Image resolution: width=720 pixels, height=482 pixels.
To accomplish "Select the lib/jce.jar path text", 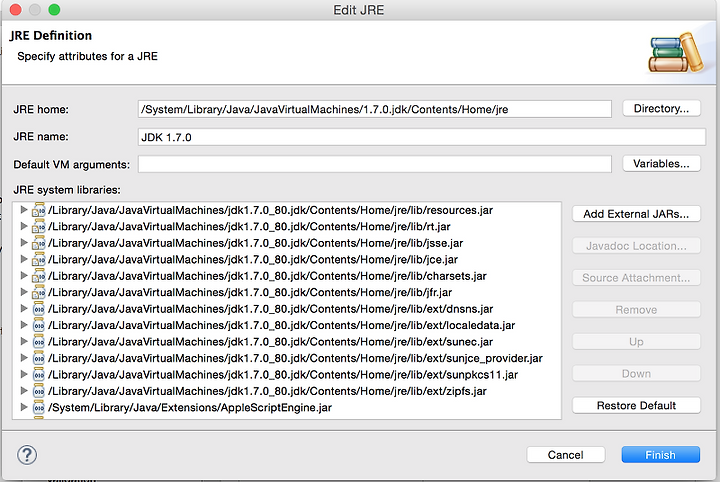I will point(253,260).
